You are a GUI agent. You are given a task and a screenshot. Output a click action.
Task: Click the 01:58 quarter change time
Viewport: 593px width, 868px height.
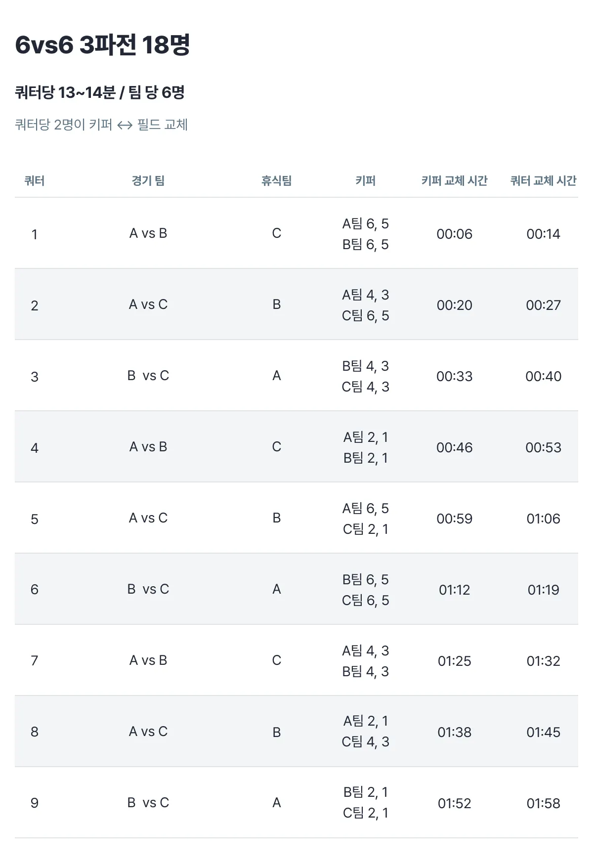click(x=544, y=803)
